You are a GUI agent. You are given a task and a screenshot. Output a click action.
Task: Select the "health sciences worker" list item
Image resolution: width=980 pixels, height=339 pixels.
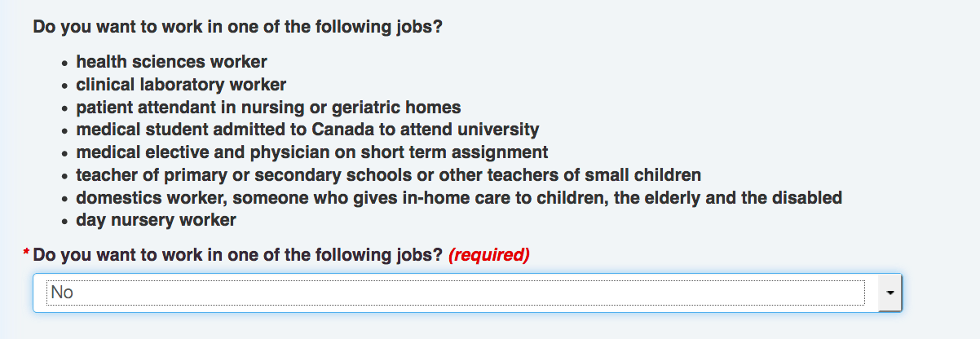[172, 61]
